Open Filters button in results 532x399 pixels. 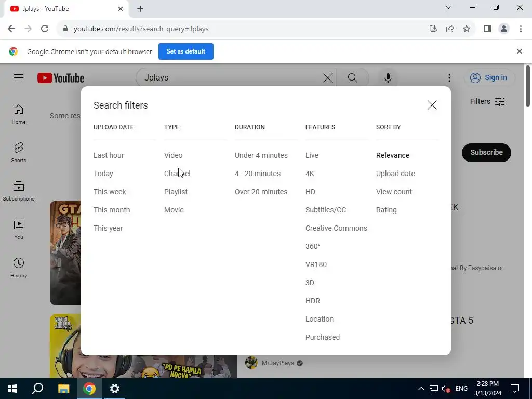click(x=487, y=101)
